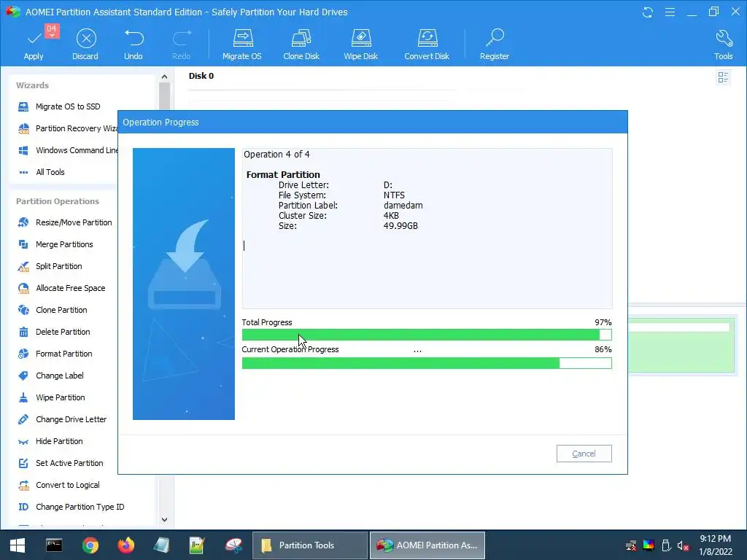Select Allocate Free Space

[x=61, y=288]
